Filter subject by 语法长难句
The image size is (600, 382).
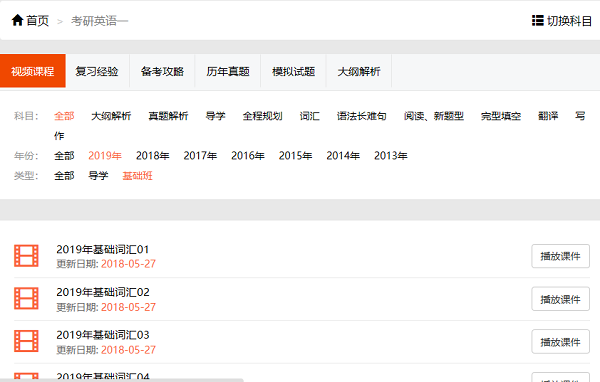point(362,116)
